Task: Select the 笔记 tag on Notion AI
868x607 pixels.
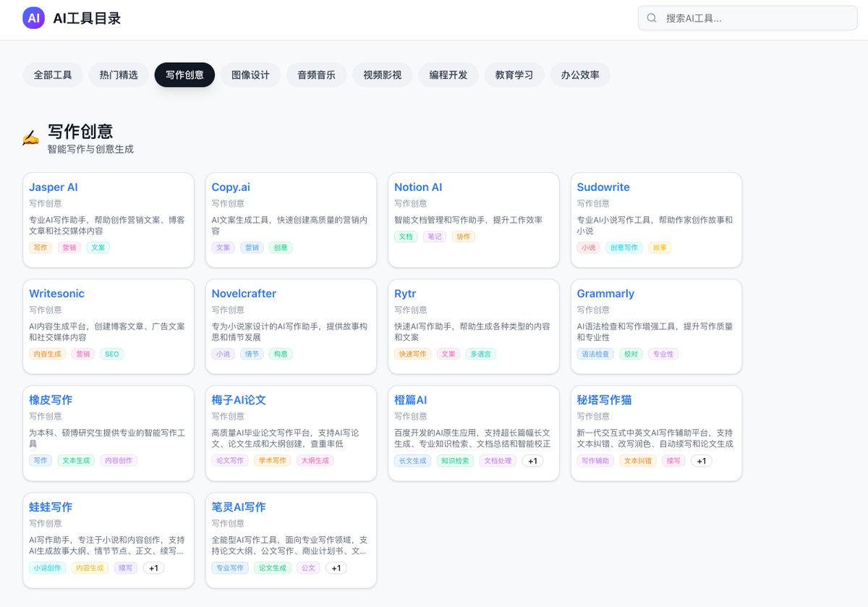Action: click(435, 237)
